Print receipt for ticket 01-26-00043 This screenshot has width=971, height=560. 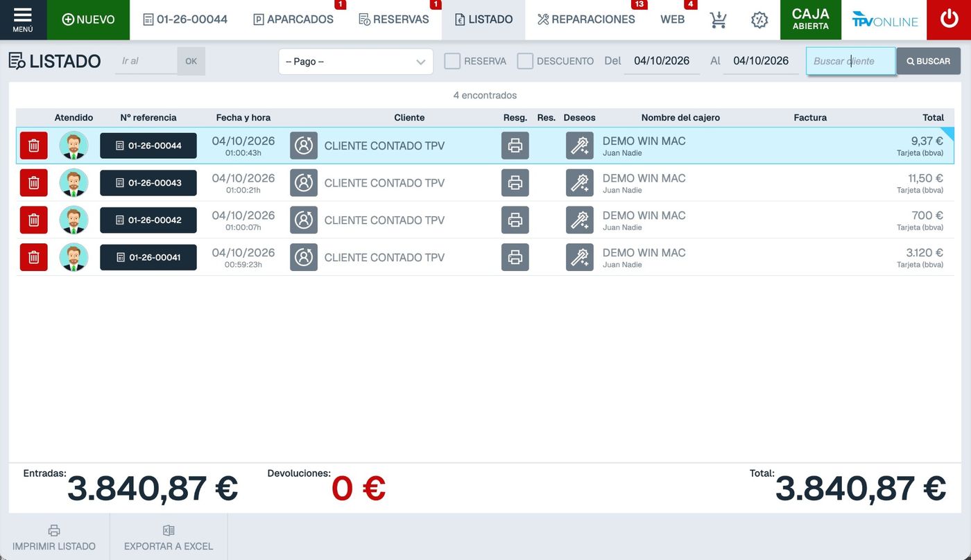click(515, 183)
